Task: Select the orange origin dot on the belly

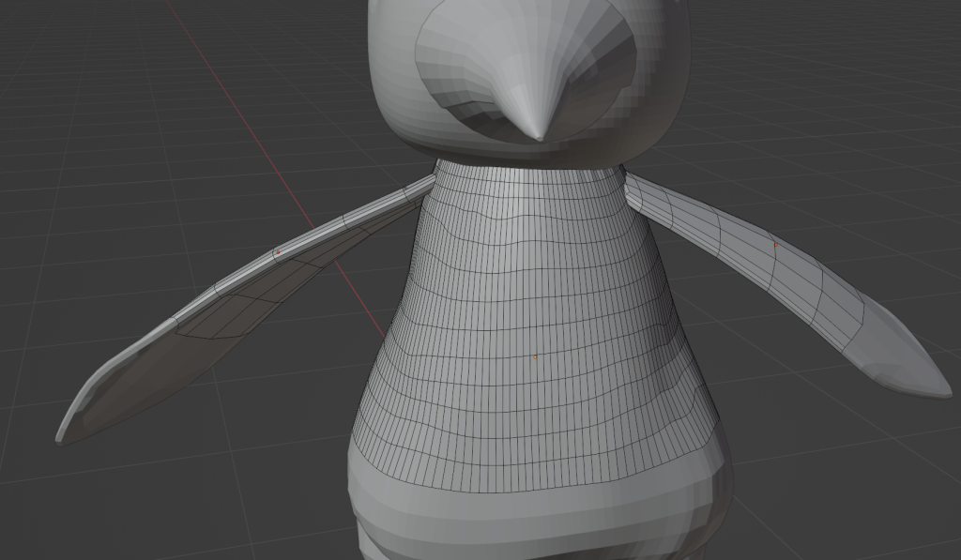Action: pyautogui.click(x=535, y=356)
